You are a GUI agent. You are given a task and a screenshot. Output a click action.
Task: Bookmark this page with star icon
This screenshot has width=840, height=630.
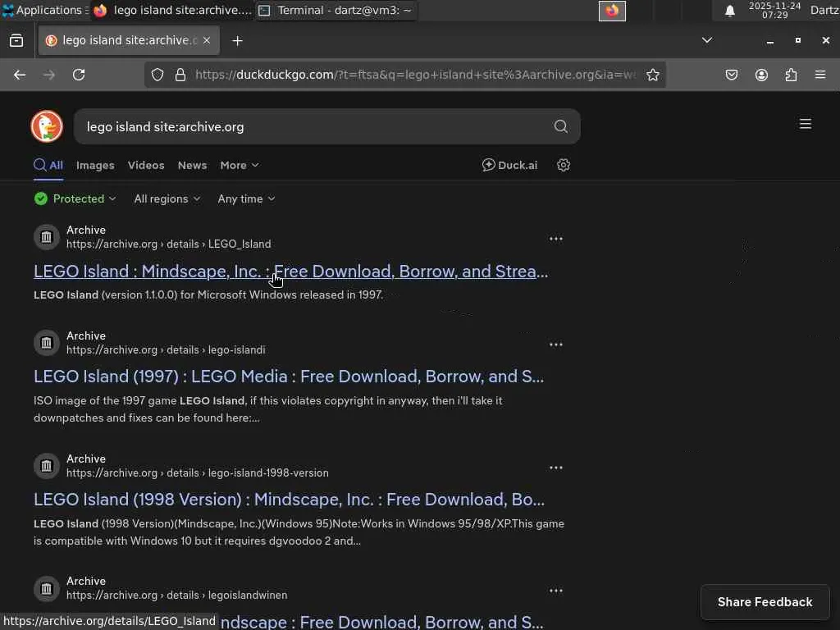pyautogui.click(x=652, y=75)
